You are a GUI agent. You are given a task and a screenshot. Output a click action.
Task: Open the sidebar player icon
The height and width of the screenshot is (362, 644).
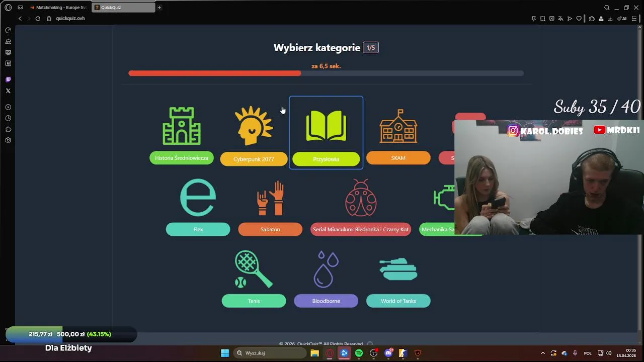pyautogui.click(x=8, y=107)
